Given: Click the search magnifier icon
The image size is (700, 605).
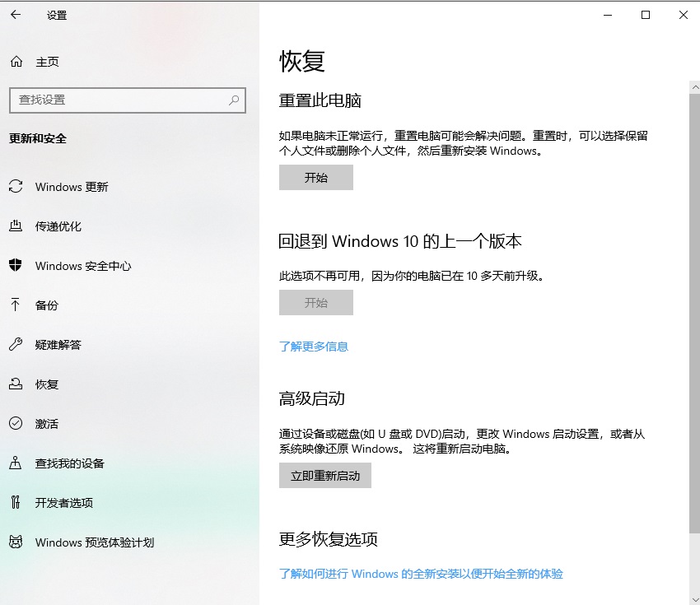Looking at the screenshot, I should 234,100.
